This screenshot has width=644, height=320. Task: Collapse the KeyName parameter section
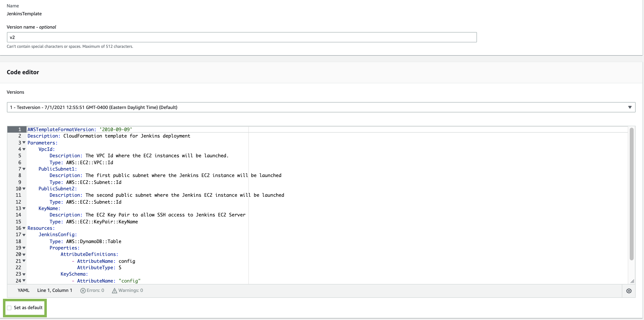pyautogui.click(x=24, y=208)
